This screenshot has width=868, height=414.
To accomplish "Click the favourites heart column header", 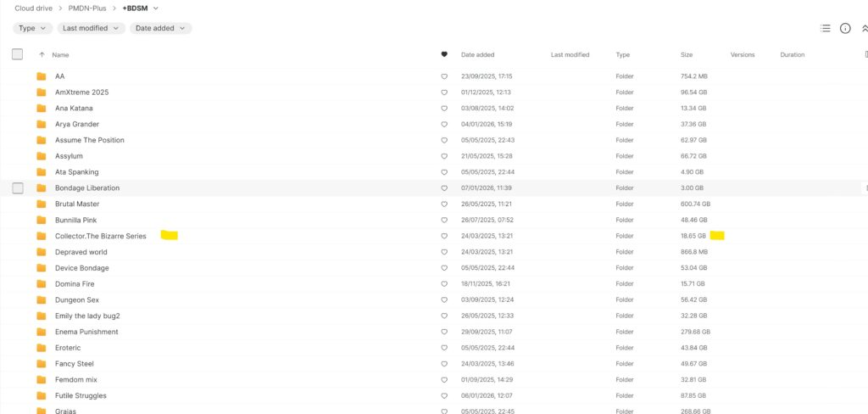I will click(x=444, y=54).
